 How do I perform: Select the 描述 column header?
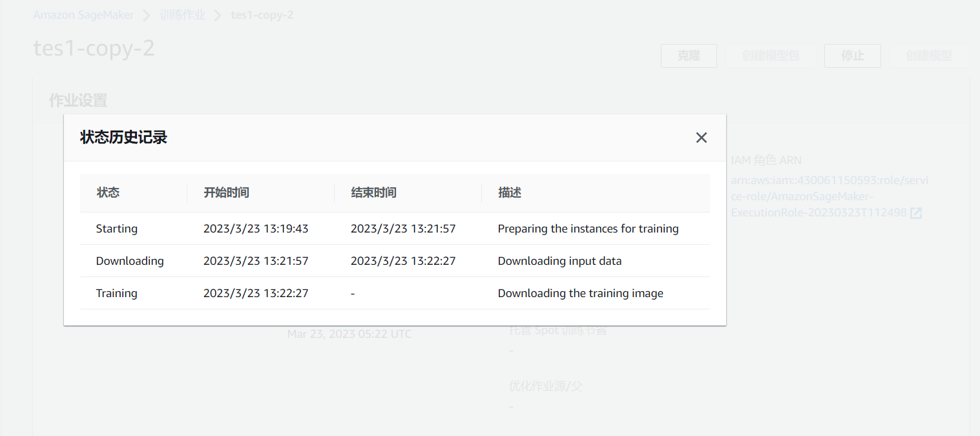click(x=510, y=192)
